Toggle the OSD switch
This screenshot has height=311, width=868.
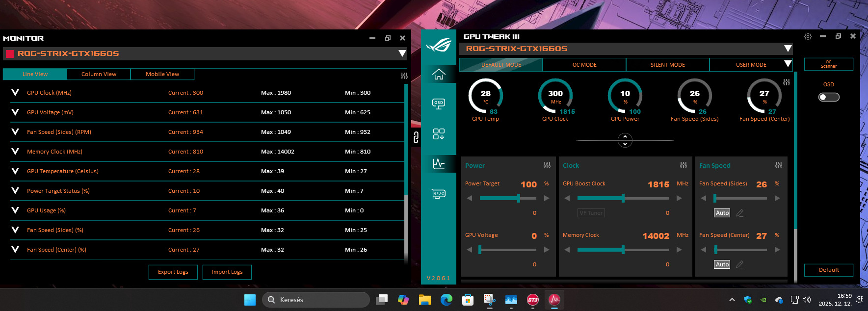(x=829, y=97)
